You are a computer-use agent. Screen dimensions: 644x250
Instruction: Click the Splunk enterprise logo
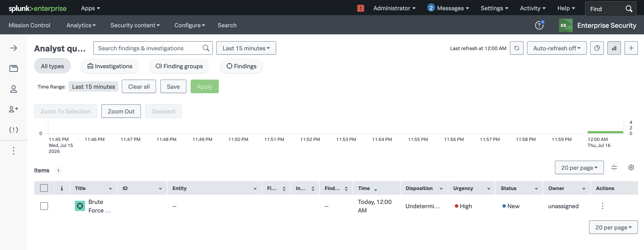click(x=38, y=8)
